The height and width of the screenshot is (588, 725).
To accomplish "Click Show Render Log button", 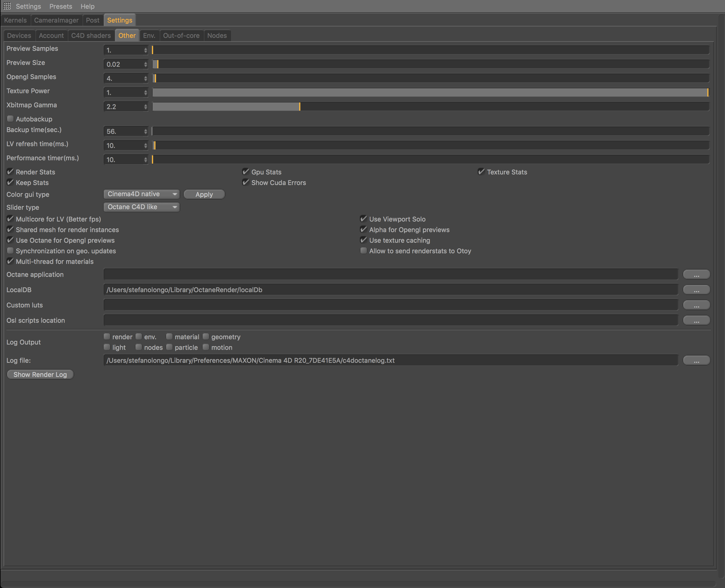I will (x=40, y=375).
